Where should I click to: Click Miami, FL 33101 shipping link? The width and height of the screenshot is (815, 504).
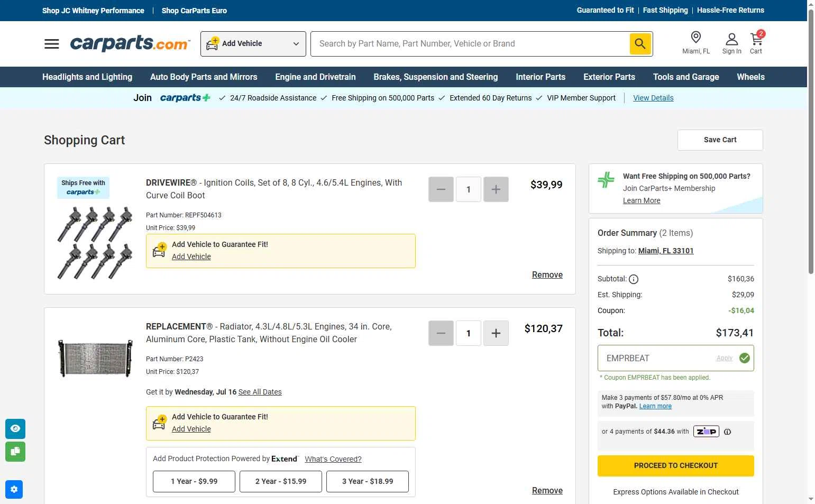666,251
